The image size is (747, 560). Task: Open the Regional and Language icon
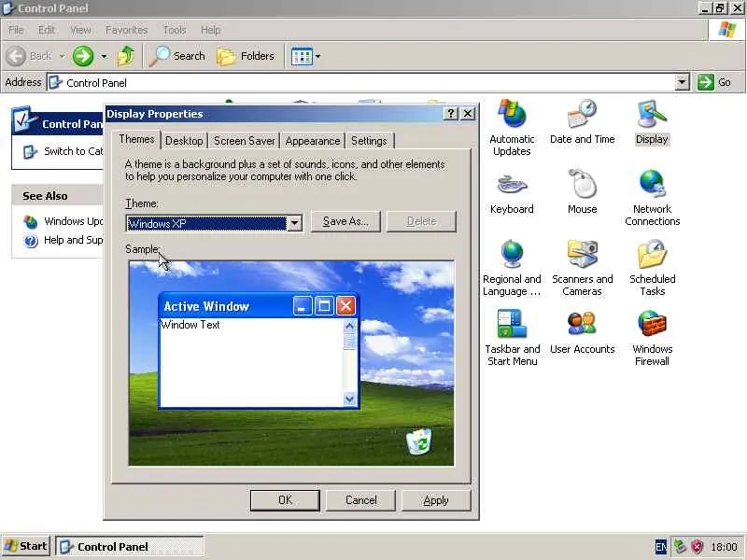[x=512, y=254]
